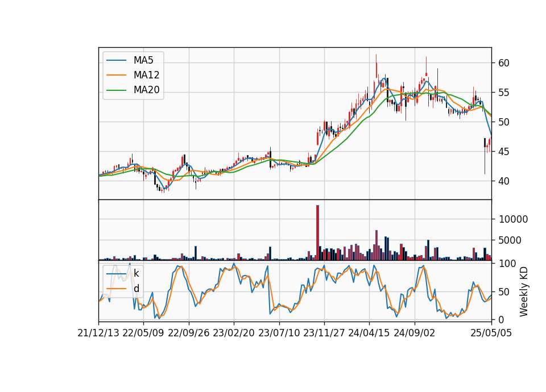Click the orange d legend line sample
The width and height of the screenshot is (546, 392).
click(116, 289)
